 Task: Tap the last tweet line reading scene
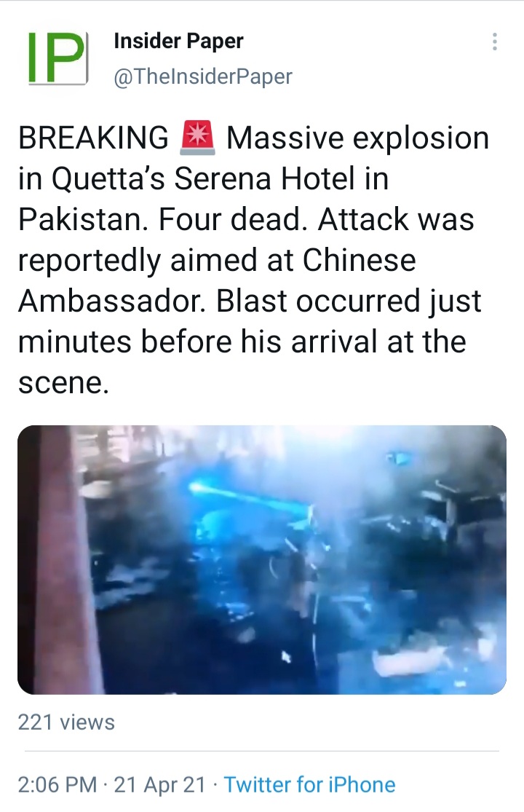[64, 382]
